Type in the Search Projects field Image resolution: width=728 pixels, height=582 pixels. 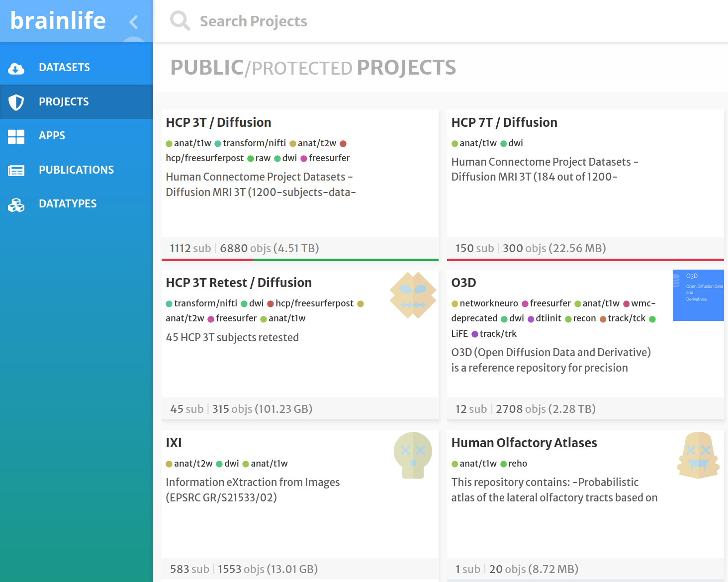[348, 21]
